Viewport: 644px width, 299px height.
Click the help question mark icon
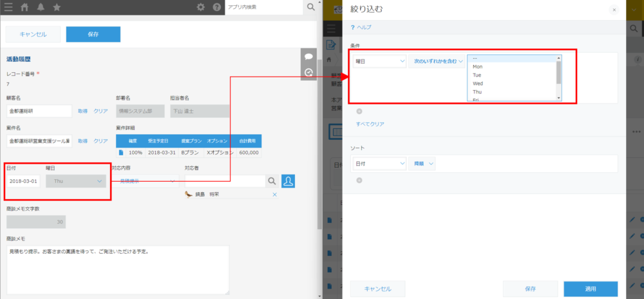[x=217, y=8]
